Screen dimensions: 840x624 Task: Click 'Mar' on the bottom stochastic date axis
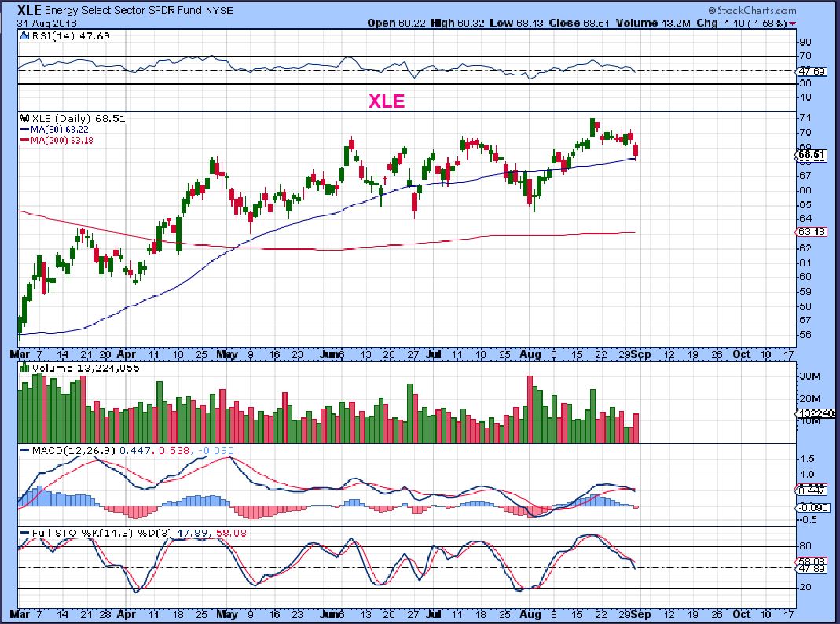pos(20,614)
